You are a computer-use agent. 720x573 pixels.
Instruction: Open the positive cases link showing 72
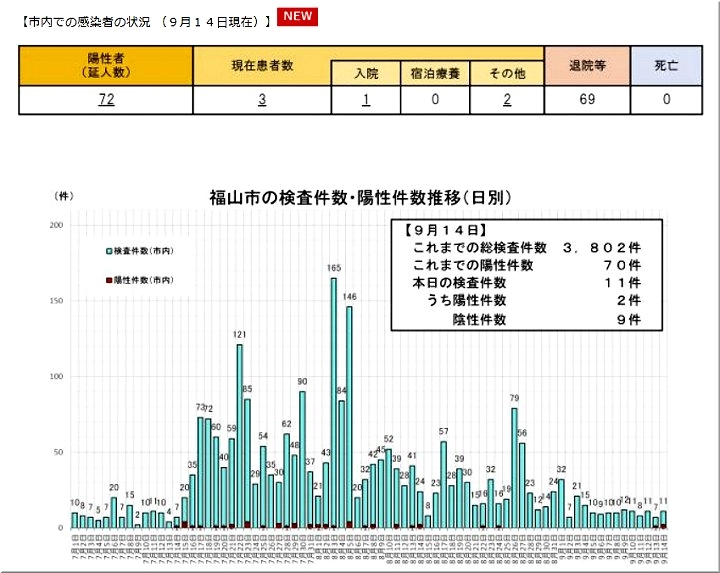[x=104, y=100]
